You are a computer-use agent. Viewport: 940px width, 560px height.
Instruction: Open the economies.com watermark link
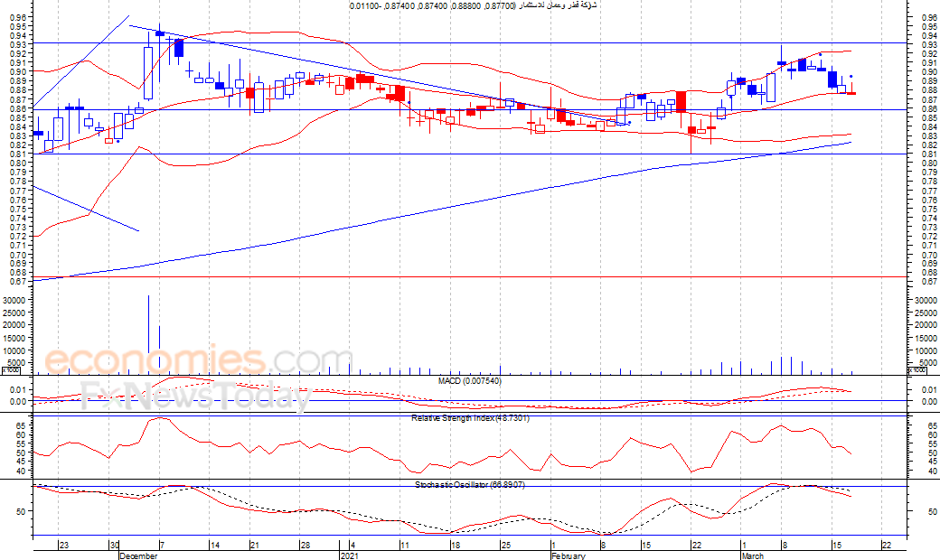coord(198,359)
